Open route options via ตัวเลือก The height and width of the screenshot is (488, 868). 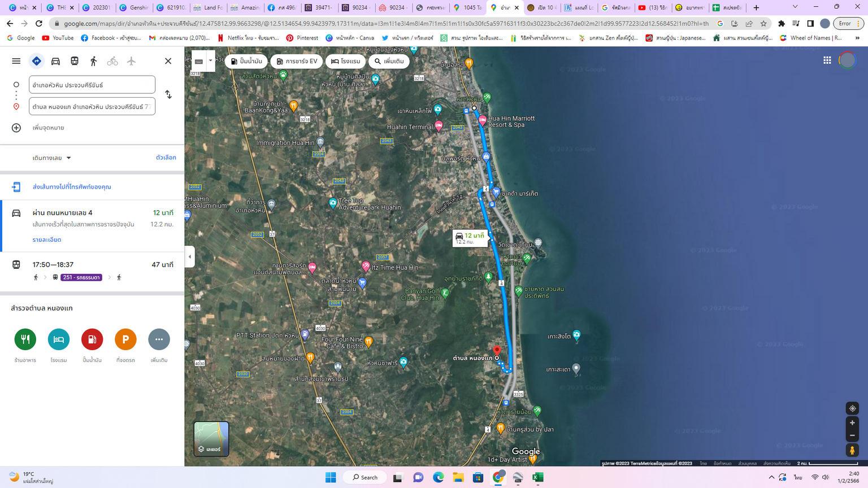166,158
